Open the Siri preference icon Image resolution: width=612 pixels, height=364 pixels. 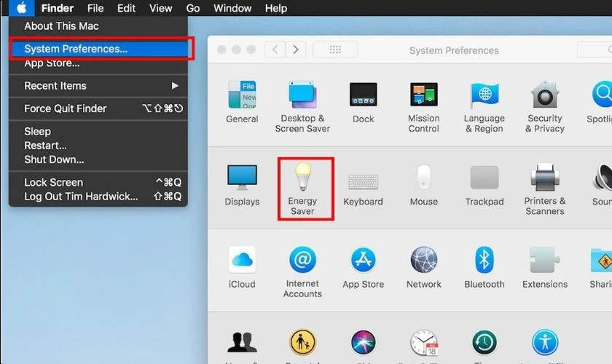[x=364, y=344]
